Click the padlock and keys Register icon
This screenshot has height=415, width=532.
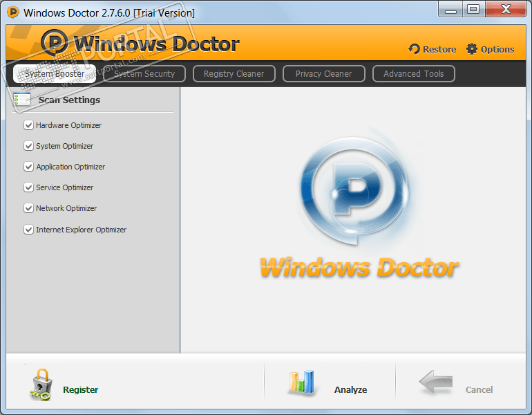[x=41, y=385]
